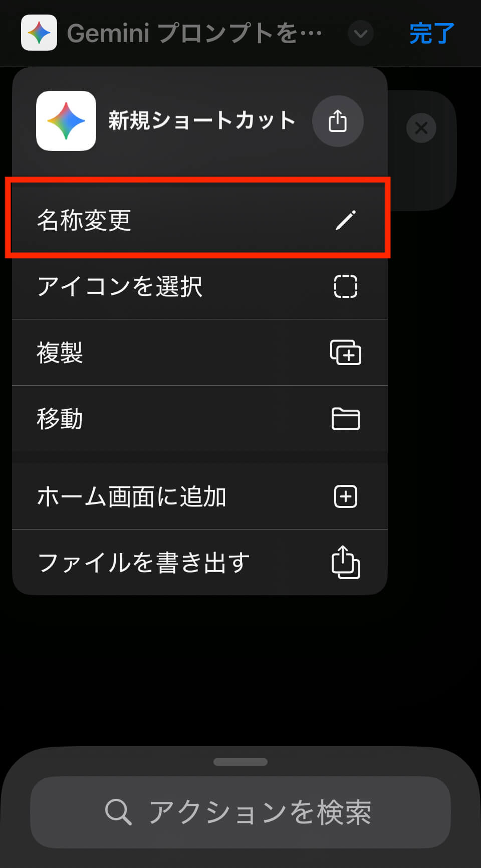This screenshot has width=481, height=868.
Task: Tap the plus square icon for ホーム画面に追加
Action: click(346, 496)
